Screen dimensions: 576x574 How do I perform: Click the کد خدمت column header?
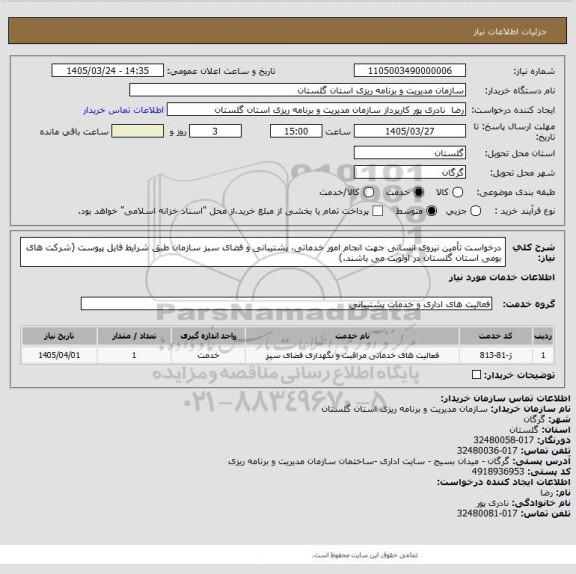(x=496, y=336)
